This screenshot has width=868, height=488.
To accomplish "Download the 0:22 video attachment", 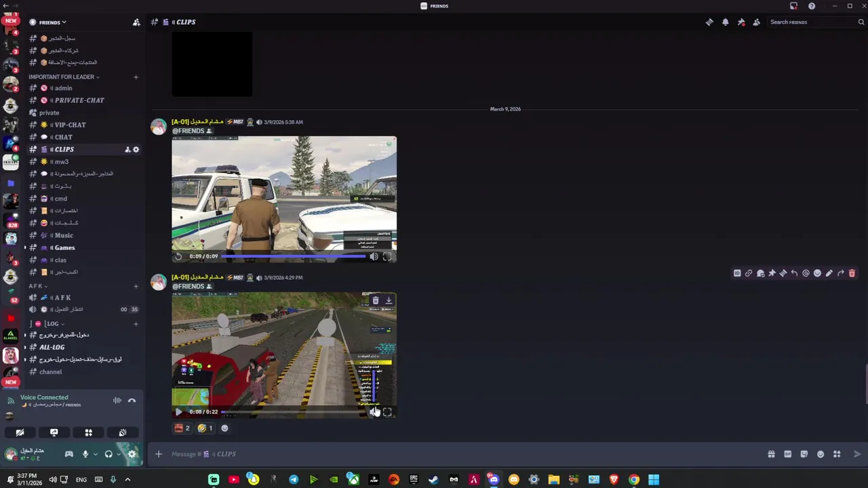I will (389, 300).
